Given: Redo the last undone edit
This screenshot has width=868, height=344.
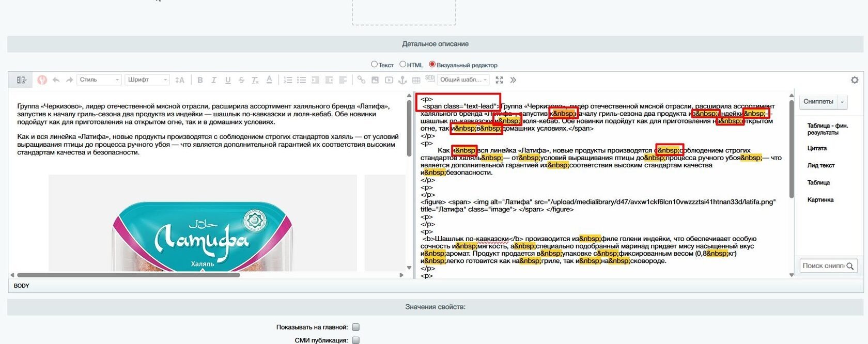Looking at the screenshot, I should [69, 80].
